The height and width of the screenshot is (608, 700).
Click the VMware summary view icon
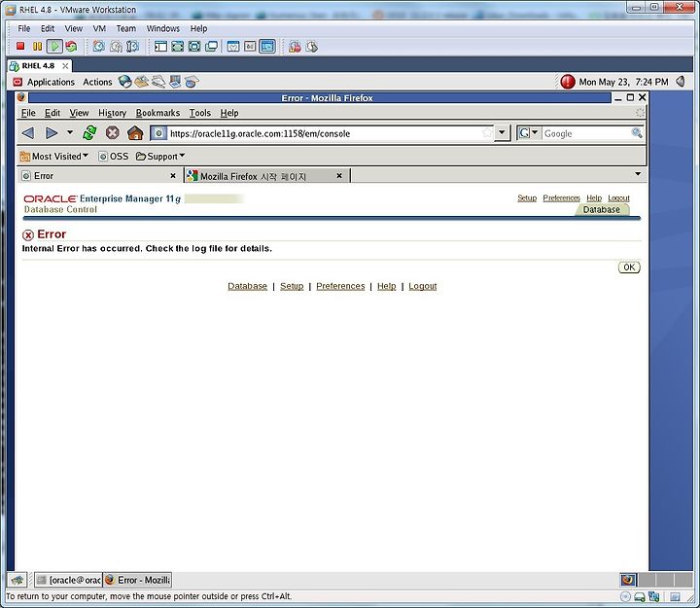coord(233,46)
